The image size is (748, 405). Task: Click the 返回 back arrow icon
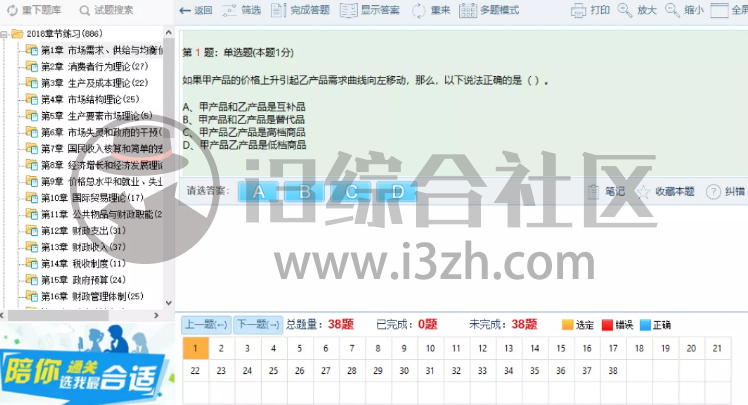(x=185, y=10)
